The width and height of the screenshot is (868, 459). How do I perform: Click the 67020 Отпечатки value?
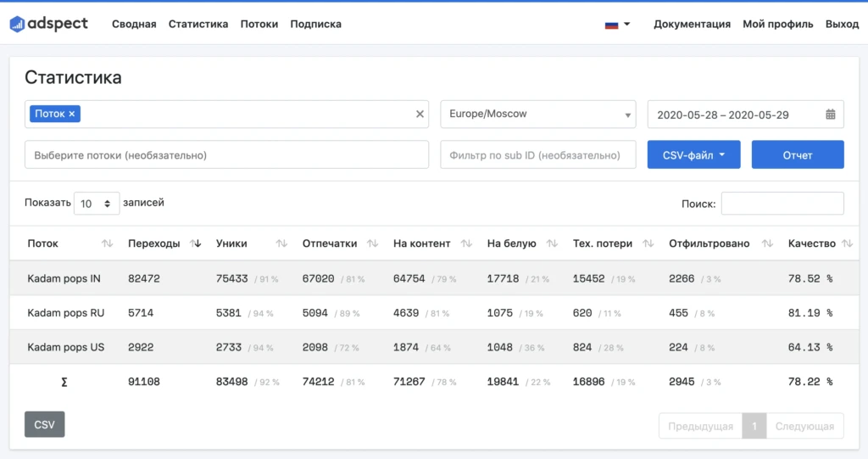click(x=319, y=278)
